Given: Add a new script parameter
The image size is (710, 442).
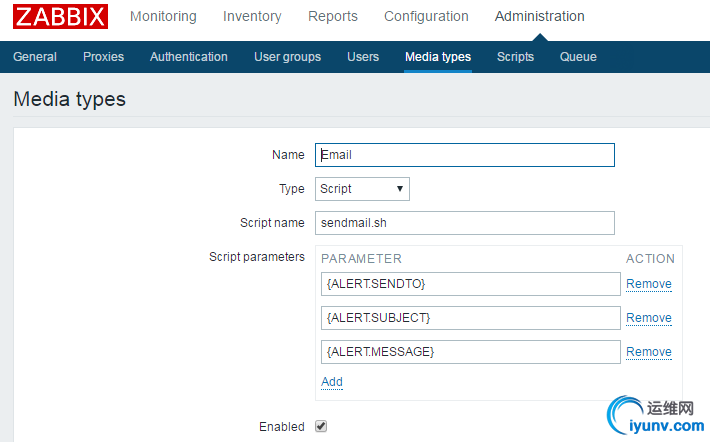Looking at the screenshot, I should pos(332,382).
